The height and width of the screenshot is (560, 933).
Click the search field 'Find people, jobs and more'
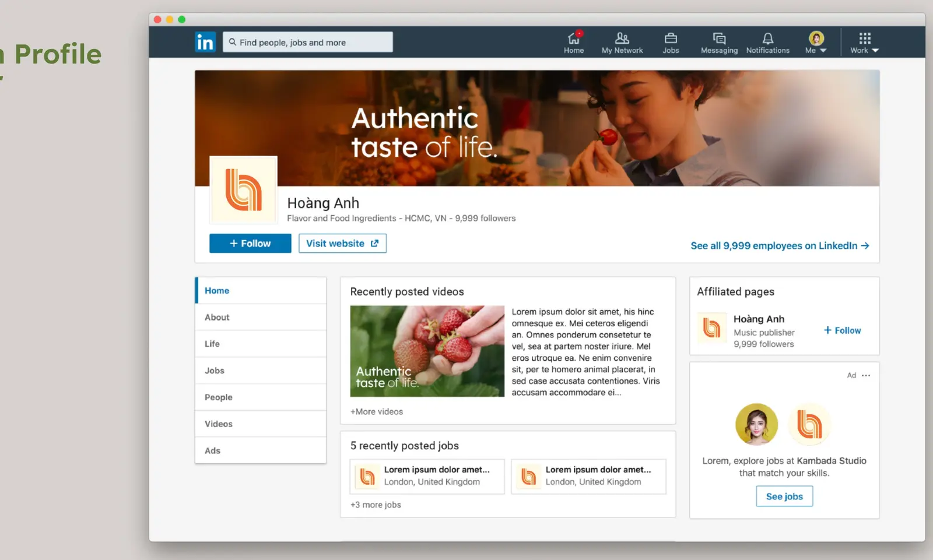tap(307, 42)
